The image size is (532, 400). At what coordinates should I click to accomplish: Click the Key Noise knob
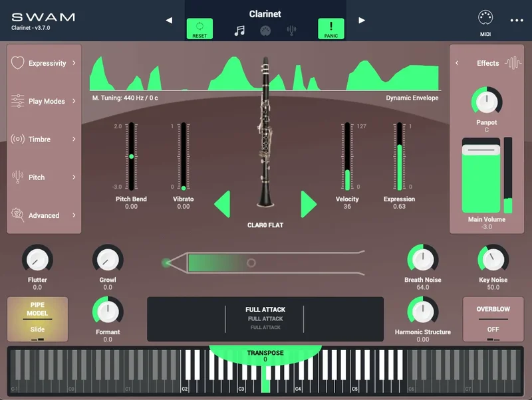click(x=493, y=259)
